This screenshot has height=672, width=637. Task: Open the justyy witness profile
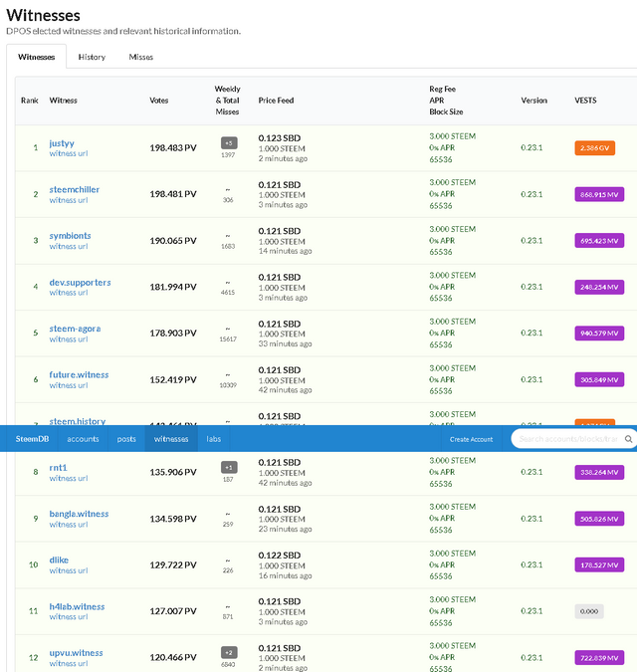tap(62, 143)
